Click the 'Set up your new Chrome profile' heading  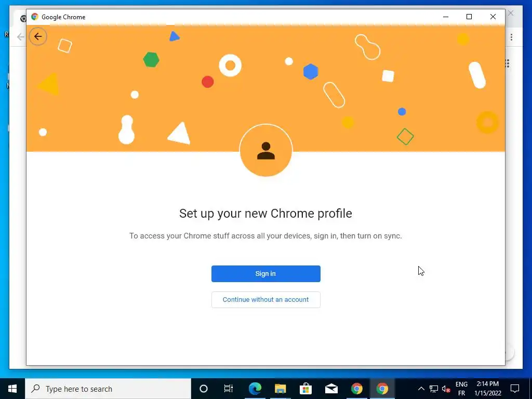click(265, 214)
